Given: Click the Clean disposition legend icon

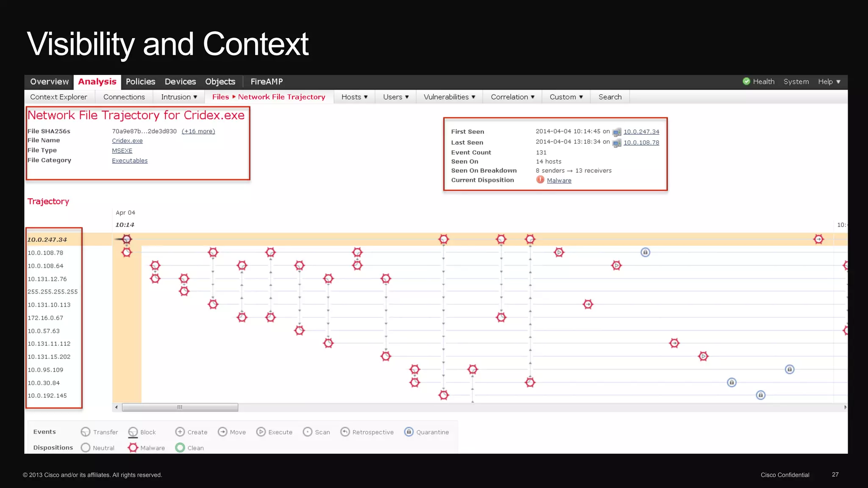Looking at the screenshot, I should pyautogui.click(x=180, y=447).
